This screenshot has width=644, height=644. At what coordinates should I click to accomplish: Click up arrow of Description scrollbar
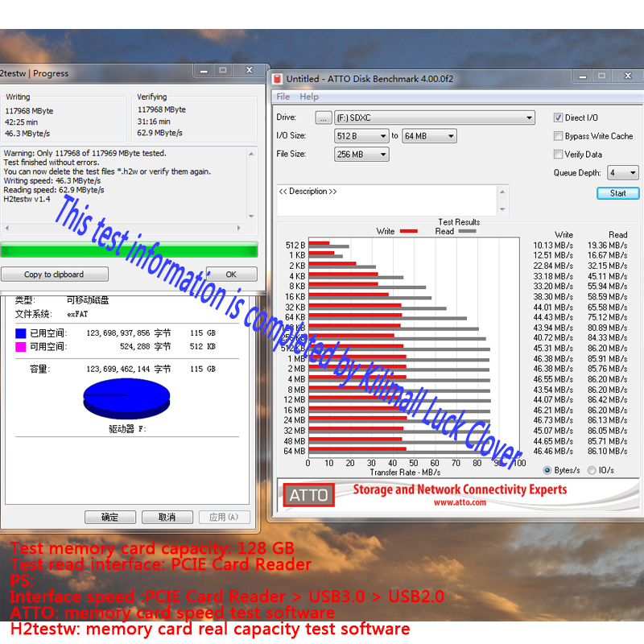[502, 192]
